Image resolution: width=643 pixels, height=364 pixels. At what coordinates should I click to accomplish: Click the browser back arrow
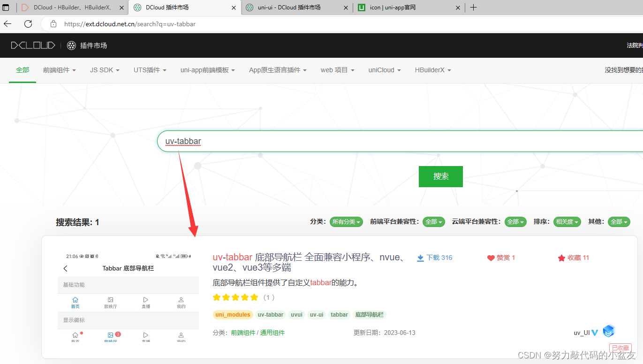point(8,23)
